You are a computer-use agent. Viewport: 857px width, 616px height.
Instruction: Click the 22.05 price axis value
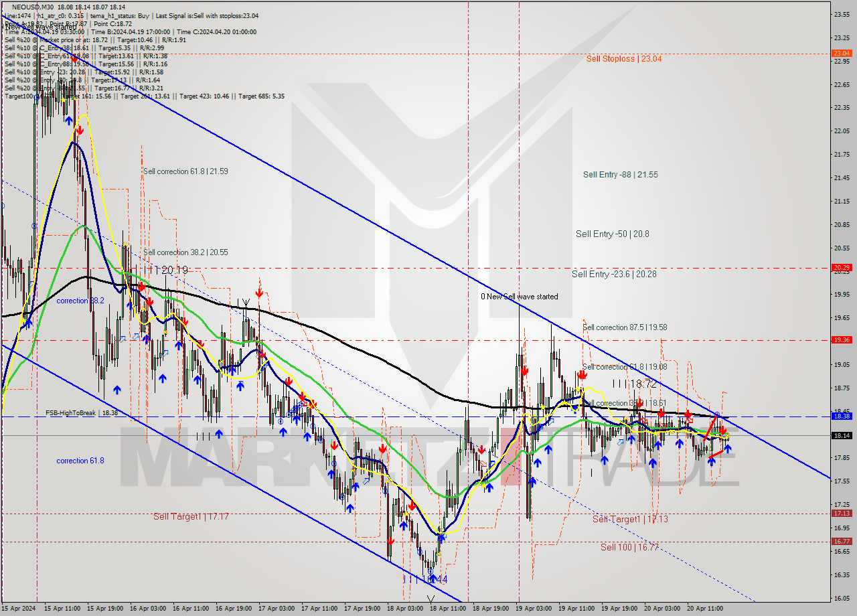[842, 131]
